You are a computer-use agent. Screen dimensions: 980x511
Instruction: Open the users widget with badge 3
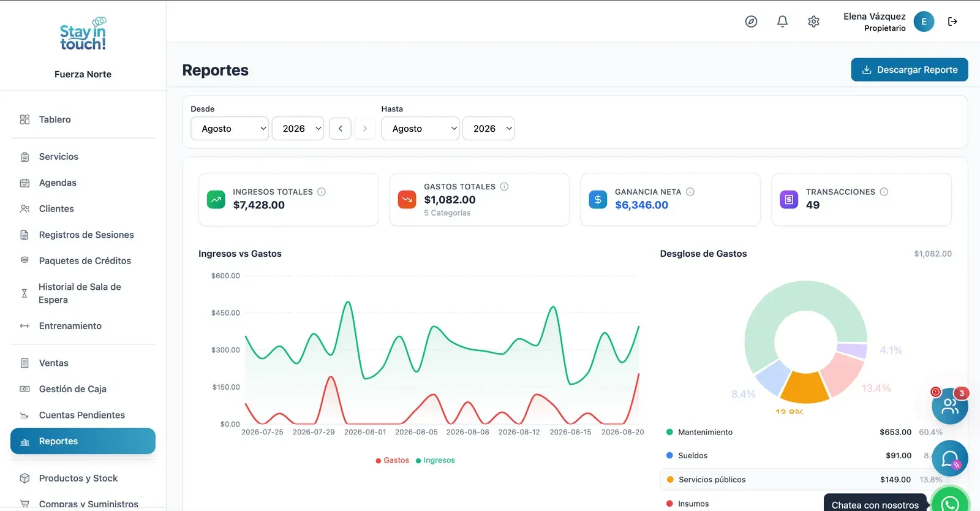950,406
